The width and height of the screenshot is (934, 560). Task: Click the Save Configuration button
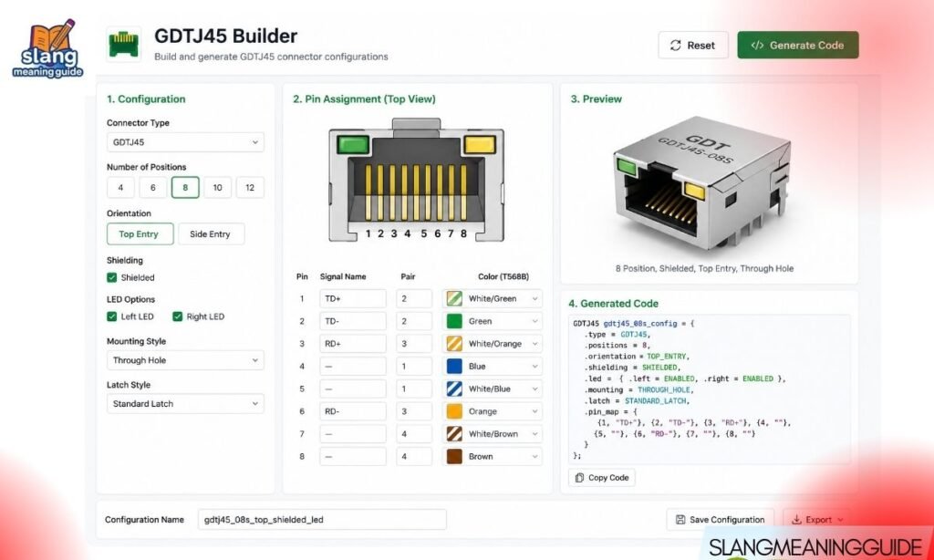point(721,520)
